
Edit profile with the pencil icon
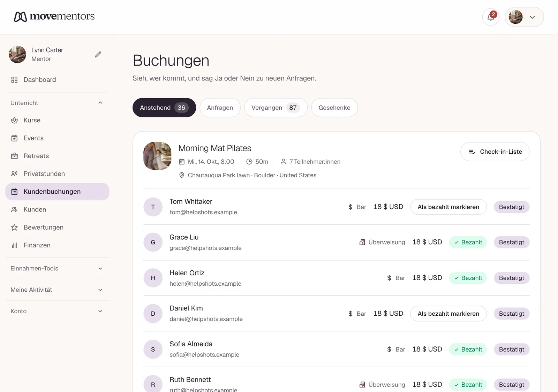(98, 54)
